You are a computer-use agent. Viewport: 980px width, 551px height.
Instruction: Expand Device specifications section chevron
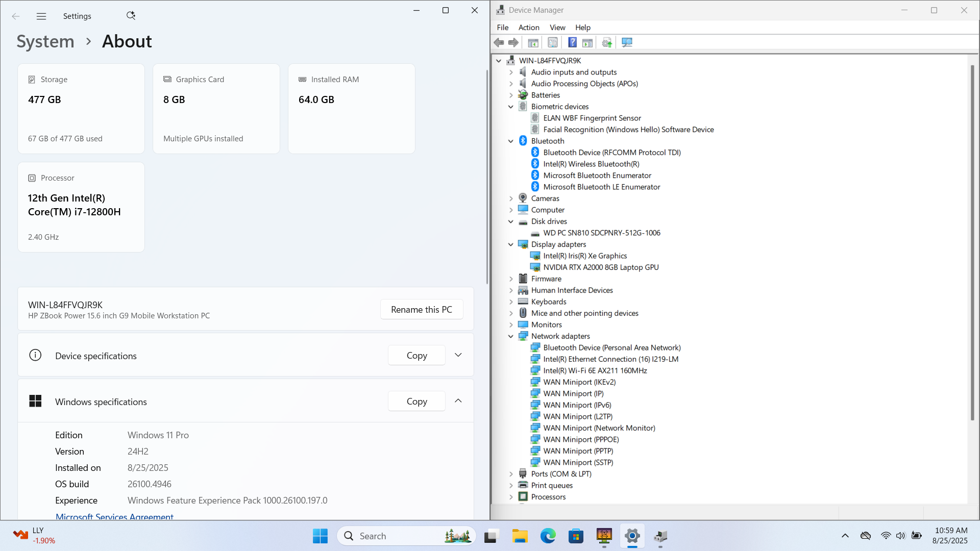tap(458, 355)
